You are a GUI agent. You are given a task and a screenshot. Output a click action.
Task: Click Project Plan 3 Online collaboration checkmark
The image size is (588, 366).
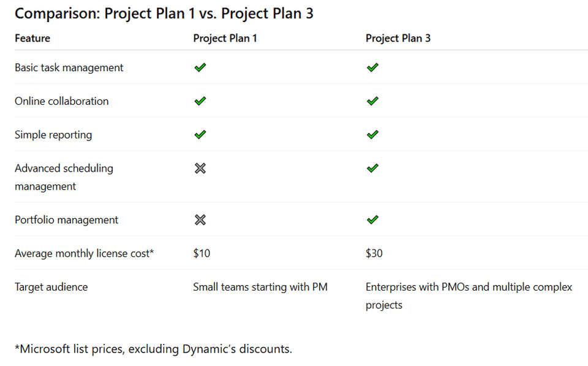[x=372, y=101]
